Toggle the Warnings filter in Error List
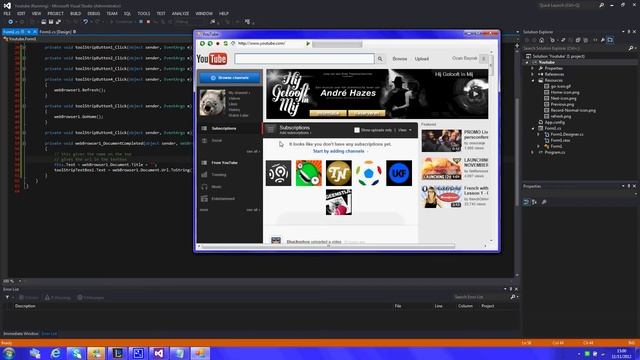The width and height of the screenshot is (640, 360). point(58,298)
